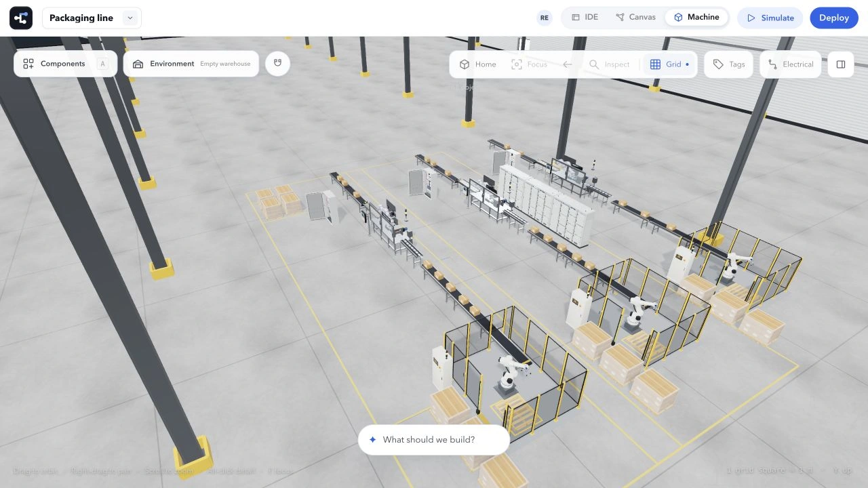This screenshot has height=488, width=868.
Task: Click Home view button
Action: [478, 64]
